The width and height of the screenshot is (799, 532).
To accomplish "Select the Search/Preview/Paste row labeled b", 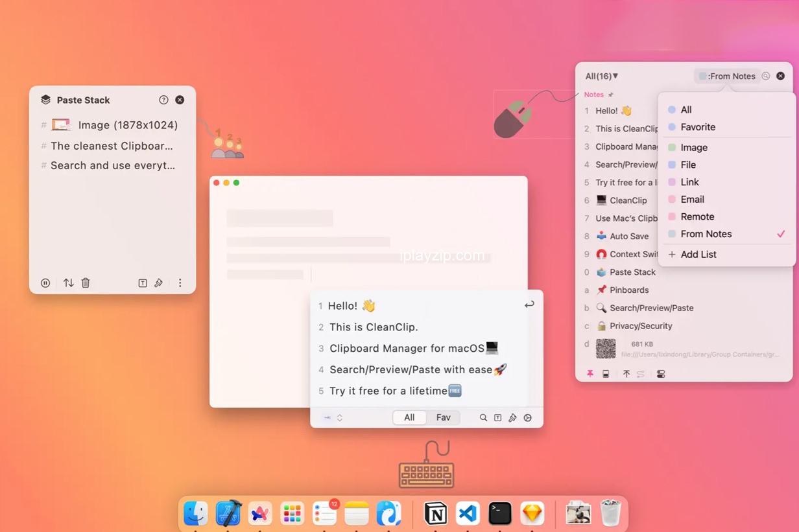I will pos(684,308).
